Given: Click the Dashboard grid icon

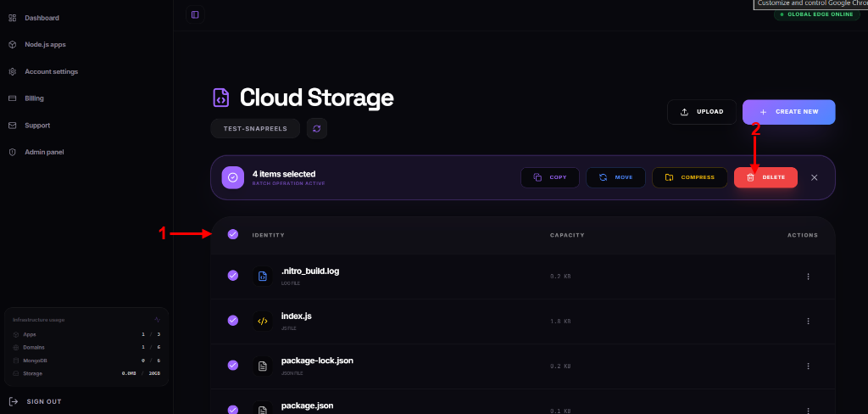Looking at the screenshot, I should click(12, 18).
